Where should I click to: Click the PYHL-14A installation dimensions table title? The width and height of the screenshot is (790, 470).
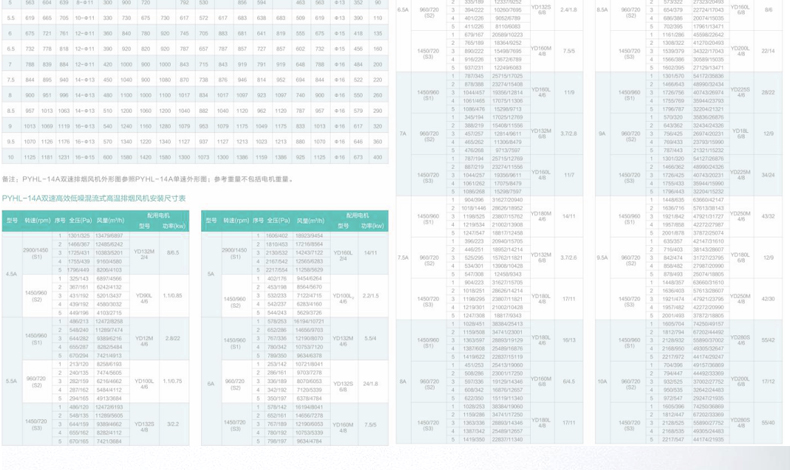94,199
